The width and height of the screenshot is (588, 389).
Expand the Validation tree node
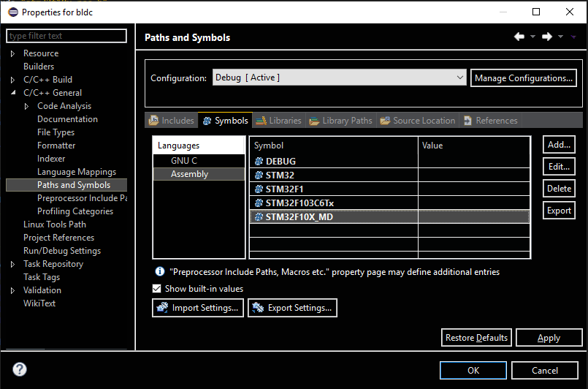click(x=12, y=290)
